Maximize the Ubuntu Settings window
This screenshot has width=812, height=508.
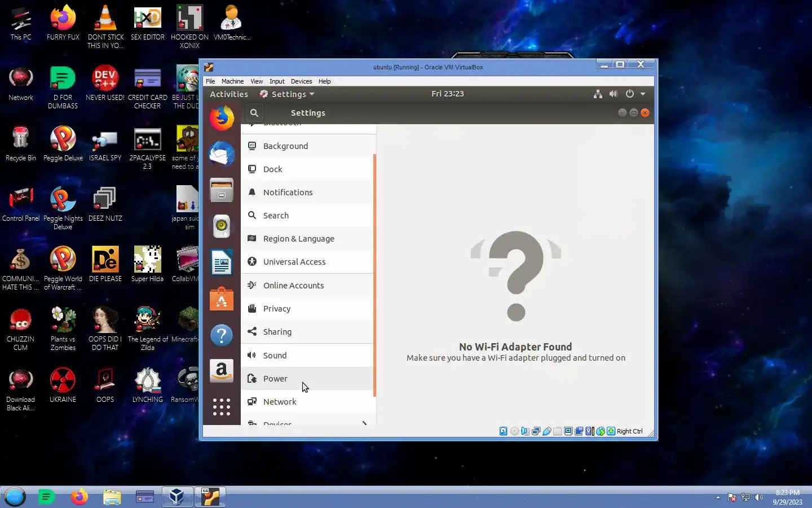tap(634, 113)
